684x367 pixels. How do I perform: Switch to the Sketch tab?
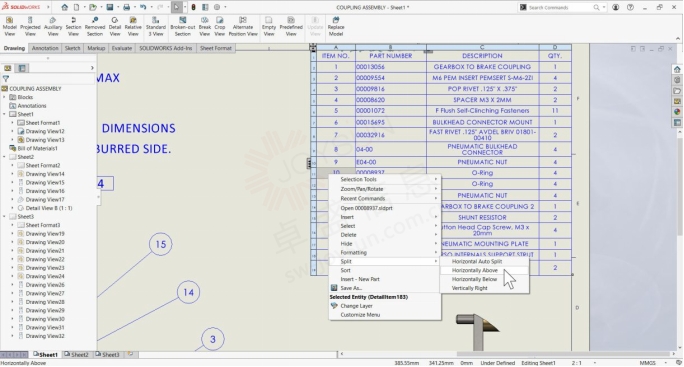(72, 48)
